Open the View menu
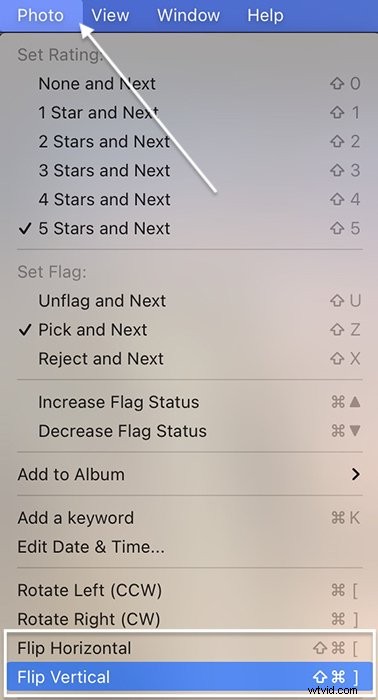378x700 pixels. pyautogui.click(x=110, y=16)
